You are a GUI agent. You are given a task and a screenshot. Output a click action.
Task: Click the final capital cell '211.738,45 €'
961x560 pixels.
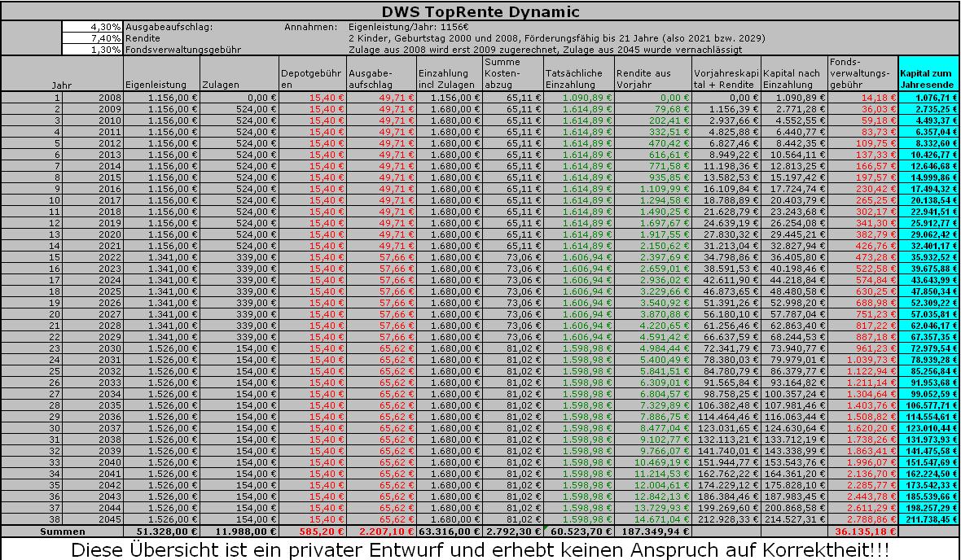[x=928, y=519]
